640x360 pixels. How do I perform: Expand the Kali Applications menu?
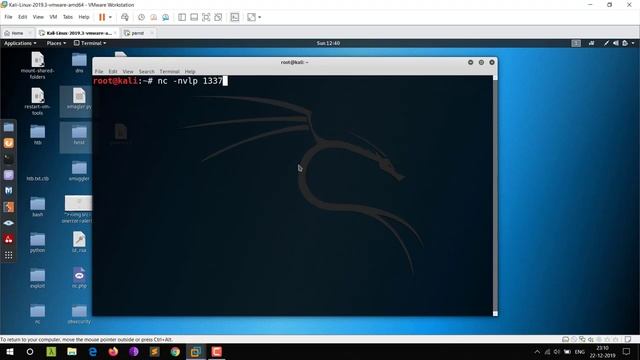20,43
